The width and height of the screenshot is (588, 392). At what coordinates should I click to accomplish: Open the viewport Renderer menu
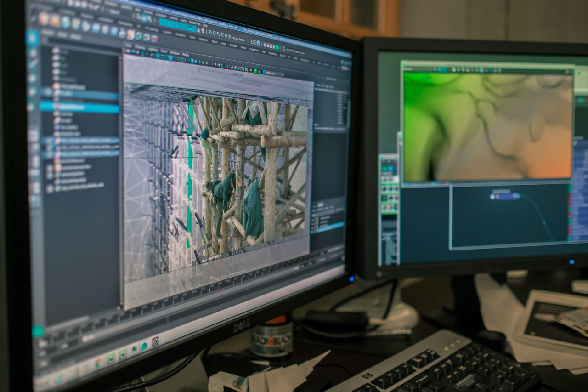175,53
